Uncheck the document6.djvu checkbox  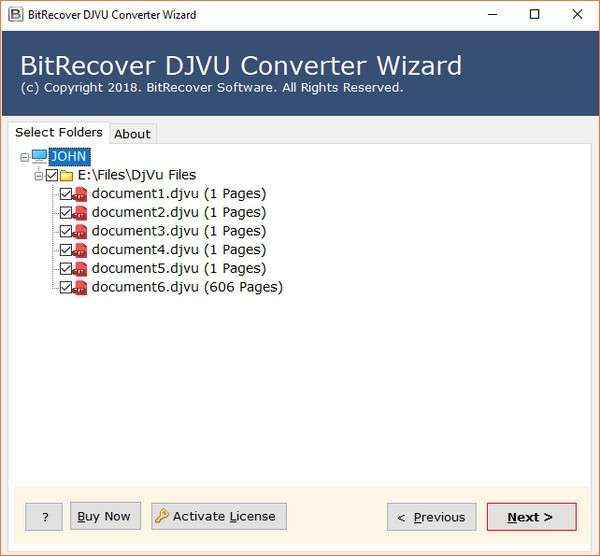tap(66, 287)
